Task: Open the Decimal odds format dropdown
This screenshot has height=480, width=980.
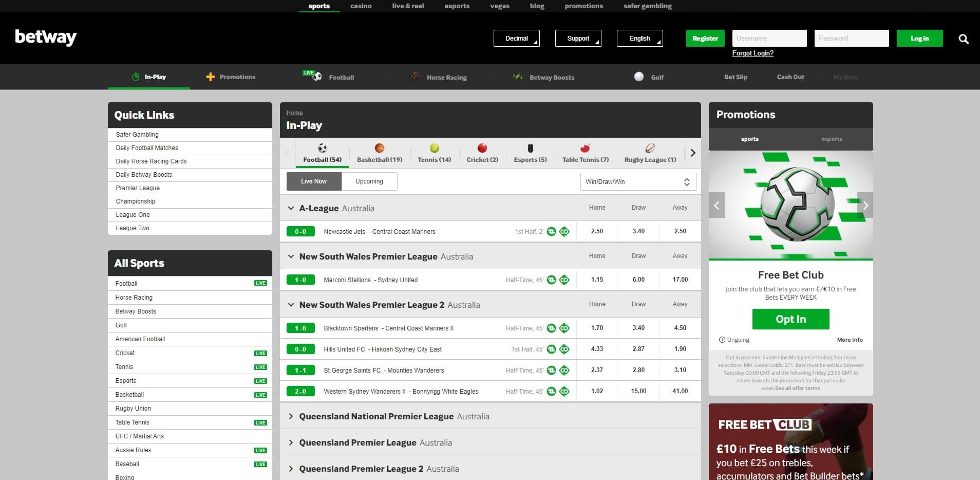Action: [x=516, y=38]
